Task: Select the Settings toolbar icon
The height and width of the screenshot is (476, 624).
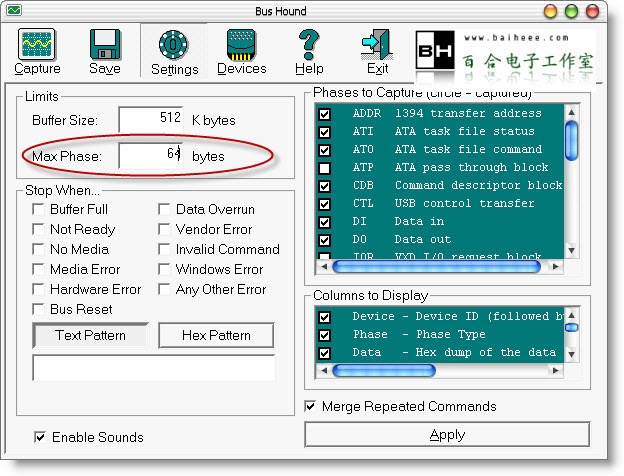Action: pos(173,44)
